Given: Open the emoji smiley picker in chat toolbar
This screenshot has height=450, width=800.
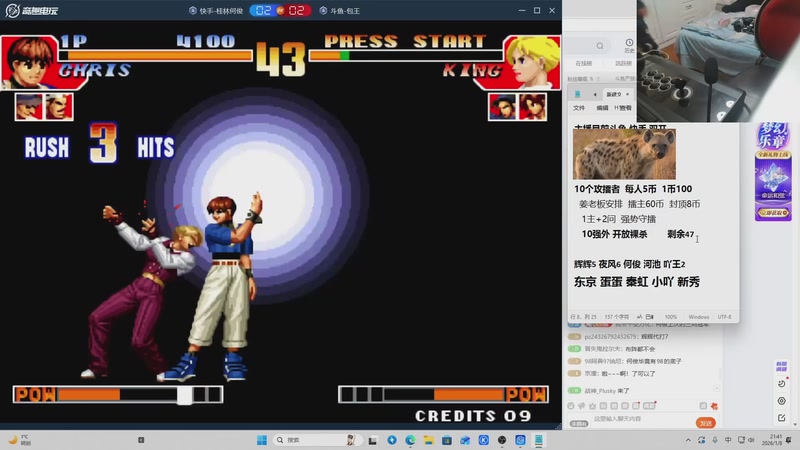Looking at the screenshot, I should [571, 406].
